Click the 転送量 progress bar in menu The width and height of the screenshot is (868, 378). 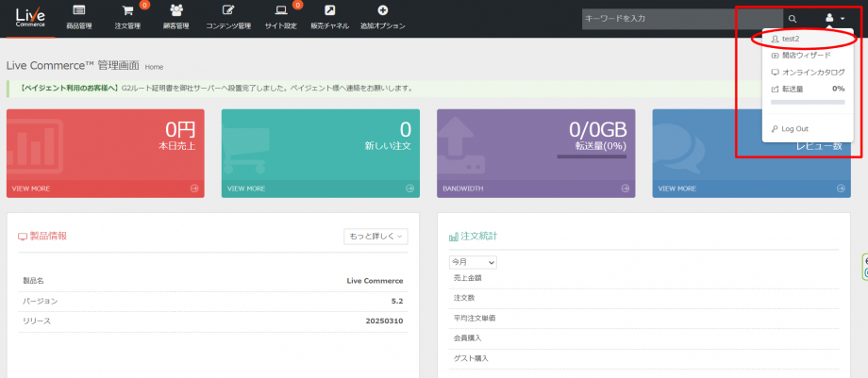click(x=808, y=101)
